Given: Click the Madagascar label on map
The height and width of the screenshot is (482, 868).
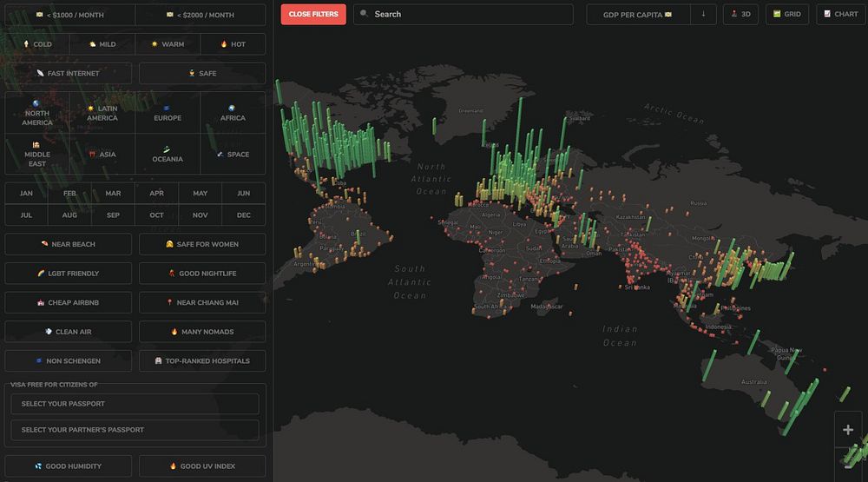Looking at the screenshot, I should 546,307.
